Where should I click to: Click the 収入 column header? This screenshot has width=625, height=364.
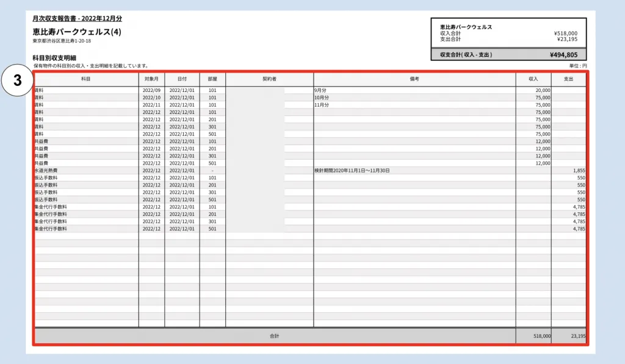533,79
